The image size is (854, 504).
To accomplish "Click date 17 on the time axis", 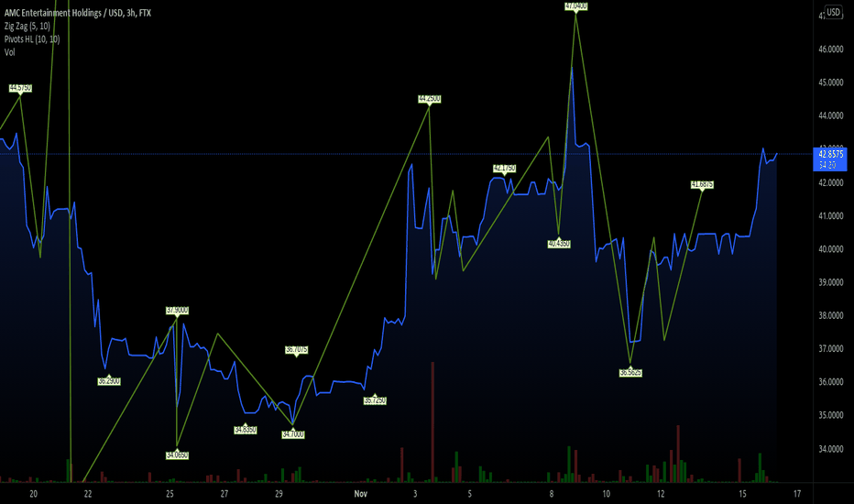I will (x=797, y=494).
